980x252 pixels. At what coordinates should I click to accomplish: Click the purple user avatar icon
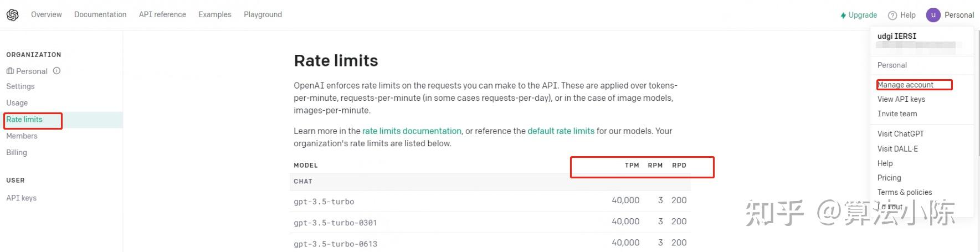point(933,15)
